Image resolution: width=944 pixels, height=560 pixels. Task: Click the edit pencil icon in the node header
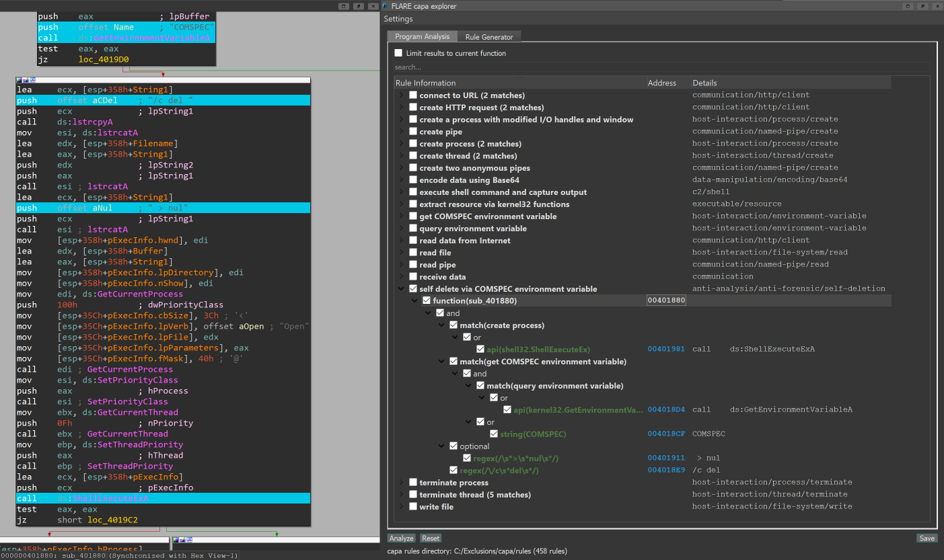pyautogui.click(x=24, y=79)
